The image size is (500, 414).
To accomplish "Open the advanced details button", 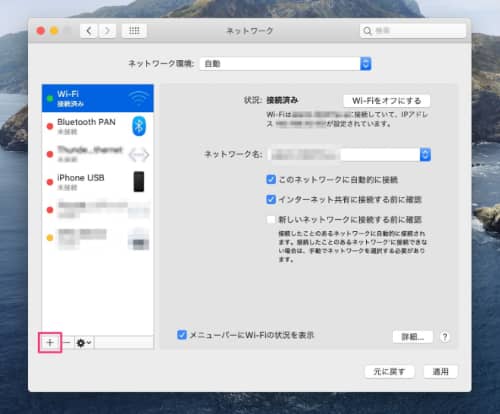I will coord(413,337).
